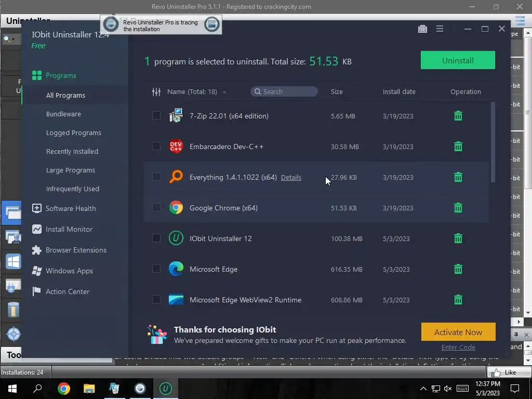Screen dimensions: 532x399
Task: Click the gift box icon in the promo banner
Action: point(157,335)
